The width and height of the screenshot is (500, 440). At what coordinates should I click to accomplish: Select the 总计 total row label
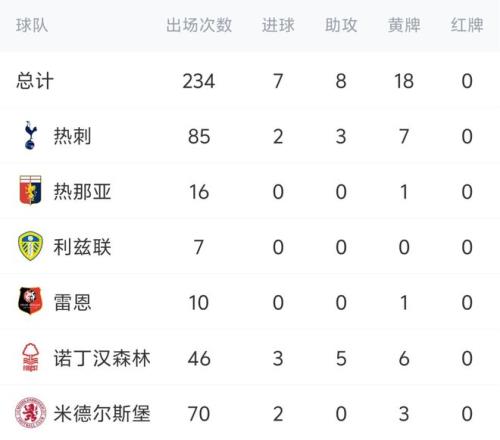tap(35, 81)
